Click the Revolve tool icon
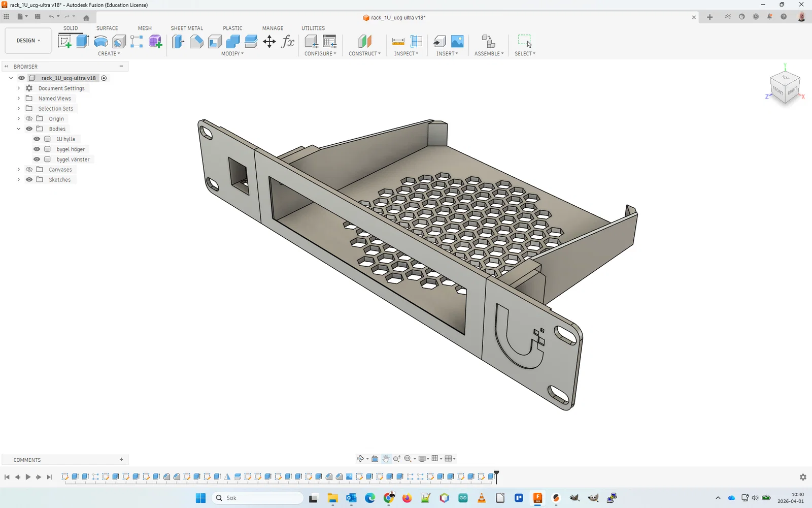 (100, 42)
